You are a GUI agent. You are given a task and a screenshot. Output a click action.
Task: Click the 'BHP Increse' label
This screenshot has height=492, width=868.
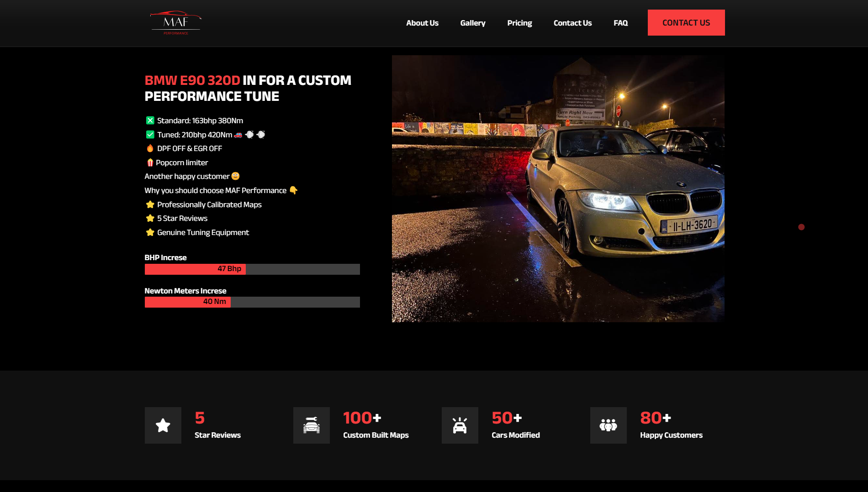pos(165,257)
